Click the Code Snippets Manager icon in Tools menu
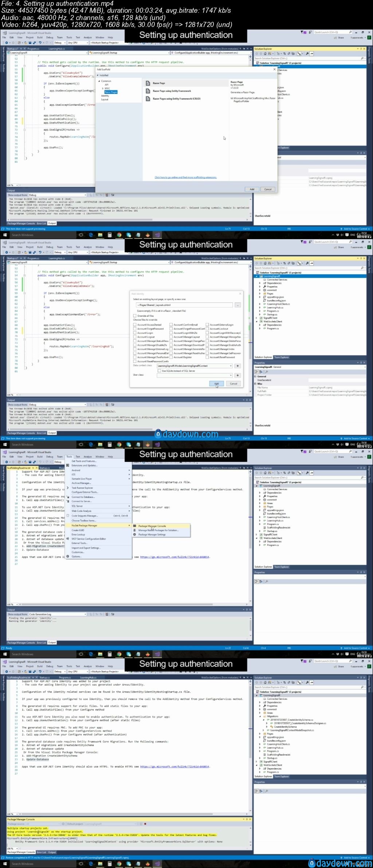The width and height of the screenshot is (373, 868). 68,516
